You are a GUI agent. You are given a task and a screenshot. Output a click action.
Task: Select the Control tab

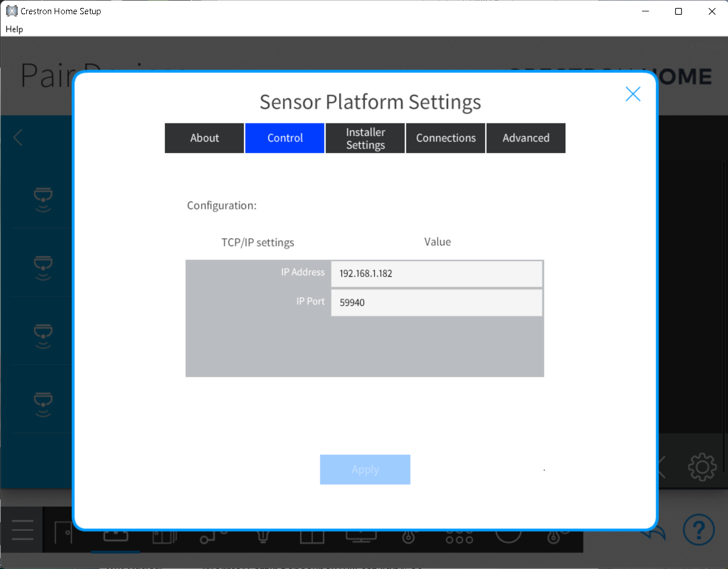285,138
